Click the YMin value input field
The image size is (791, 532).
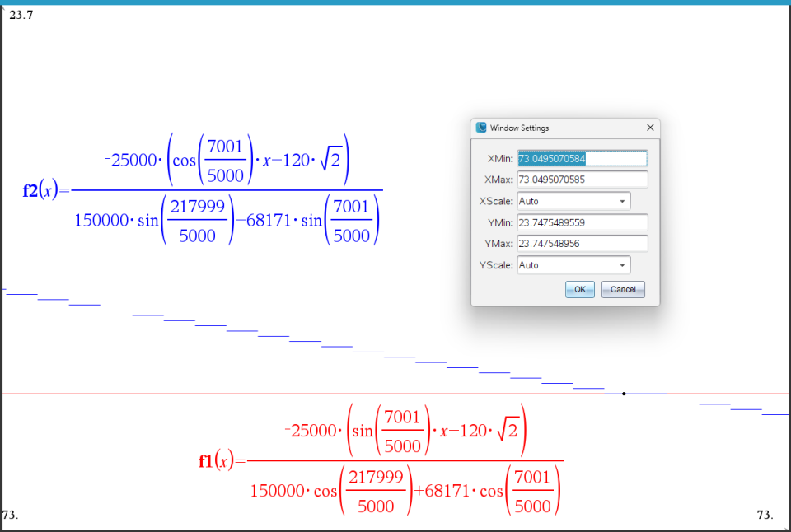tap(582, 222)
